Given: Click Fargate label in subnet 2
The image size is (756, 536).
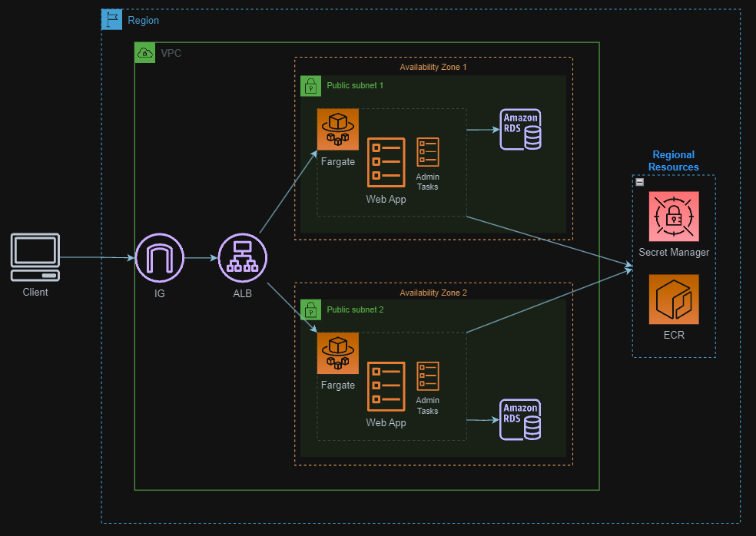Looking at the screenshot, I should click(338, 385).
